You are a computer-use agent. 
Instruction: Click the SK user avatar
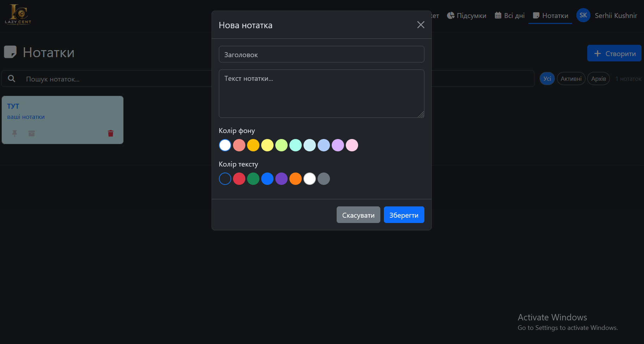click(x=583, y=15)
